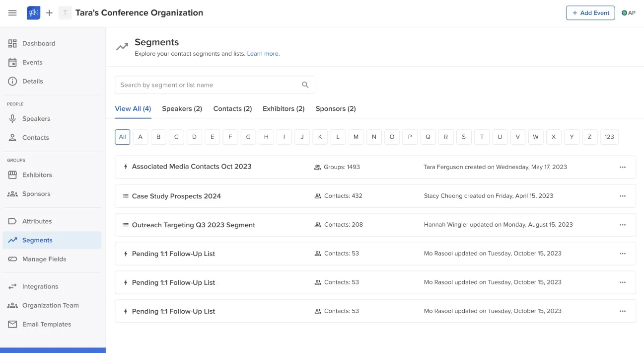The width and height of the screenshot is (644, 353).
Task: Click the Email Templates envelope icon
Action: tap(12, 324)
